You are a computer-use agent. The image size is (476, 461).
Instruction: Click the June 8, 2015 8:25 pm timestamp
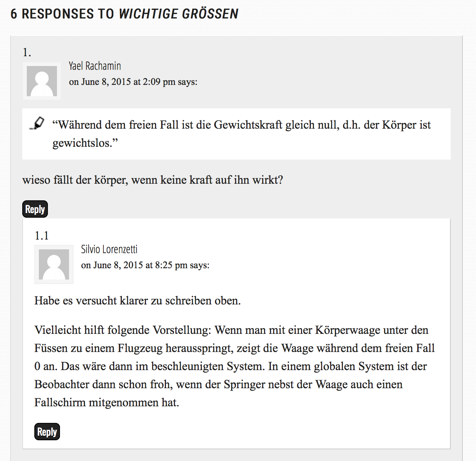(x=134, y=265)
